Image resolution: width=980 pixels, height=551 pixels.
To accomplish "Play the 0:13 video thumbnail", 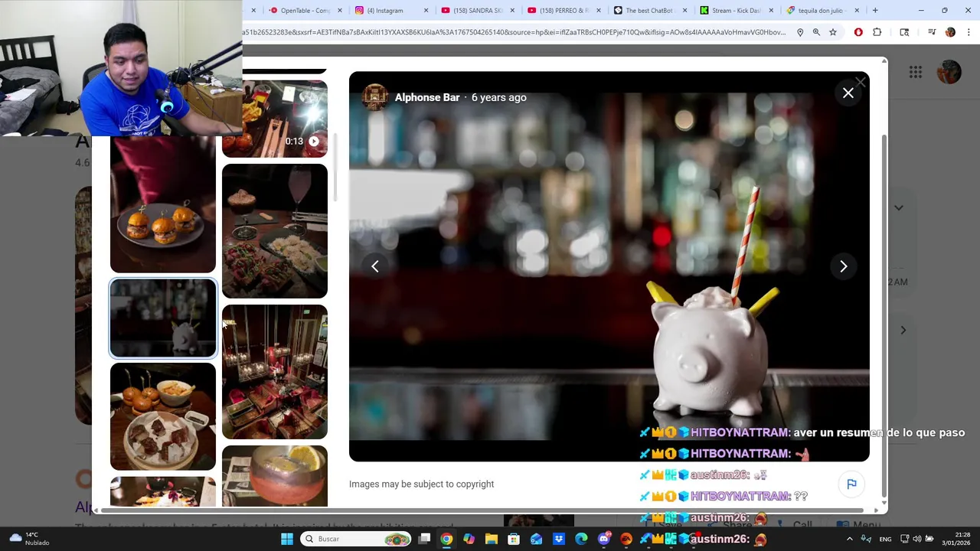I will [275, 119].
